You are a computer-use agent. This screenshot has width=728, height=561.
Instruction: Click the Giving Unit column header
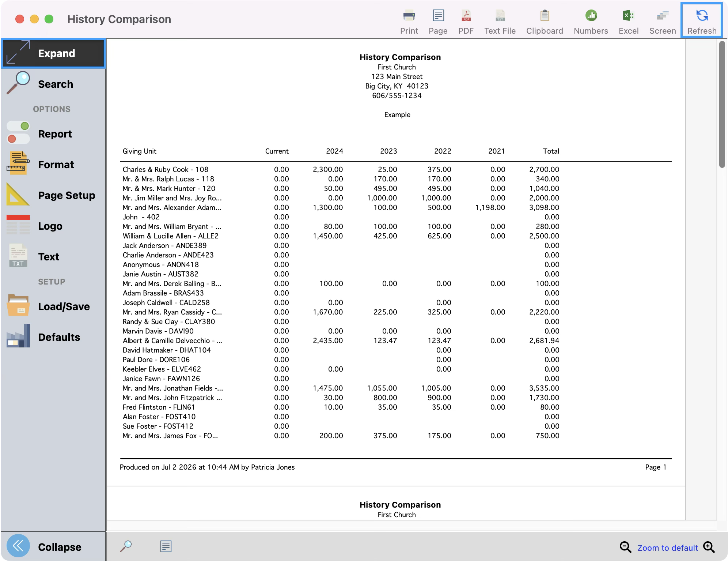click(x=139, y=151)
